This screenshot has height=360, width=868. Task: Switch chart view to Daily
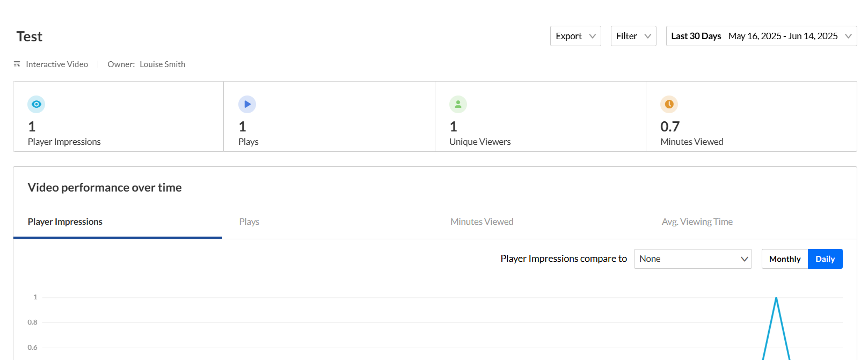[825, 259]
